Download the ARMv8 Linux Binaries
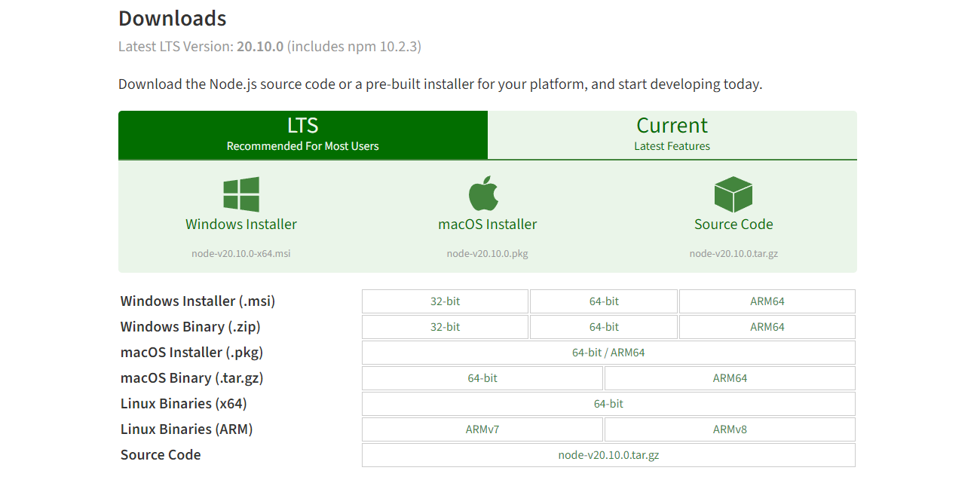This screenshot has width=980, height=495. [729, 429]
